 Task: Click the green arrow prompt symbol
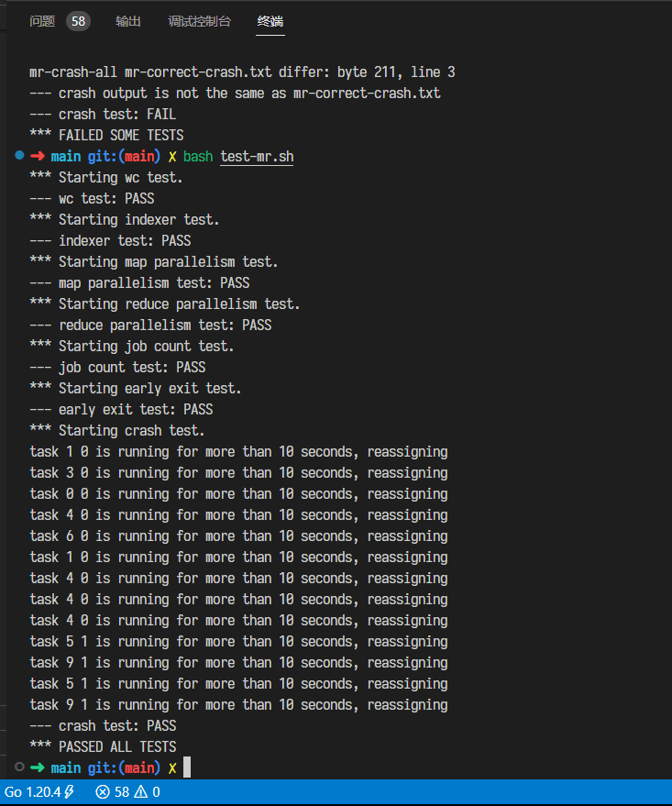(x=37, y=768)
